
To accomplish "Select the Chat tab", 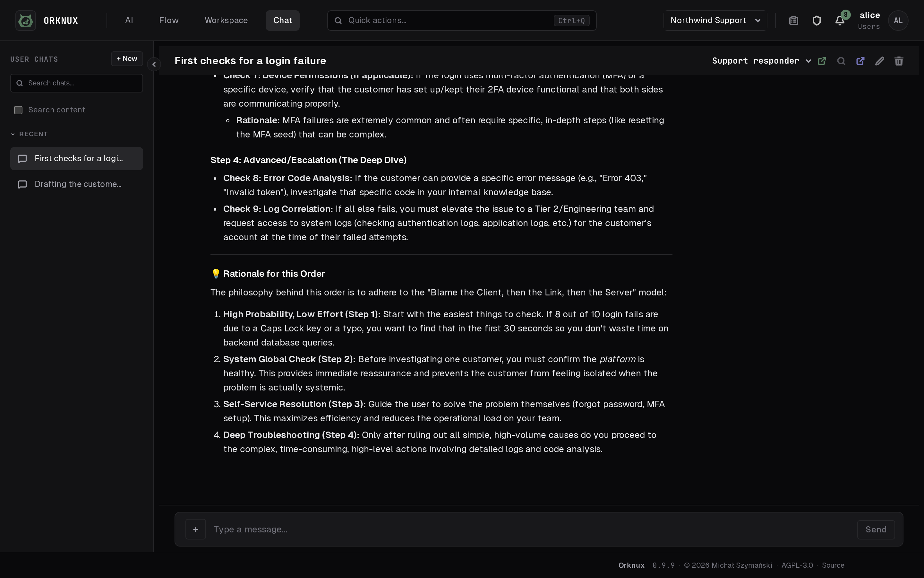I will tap(283, 21).
